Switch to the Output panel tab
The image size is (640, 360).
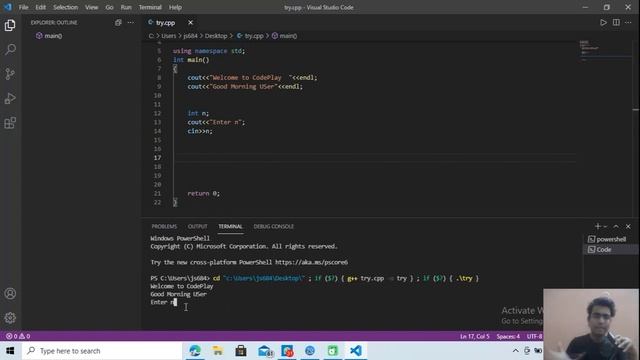click(x=198, y=226)
